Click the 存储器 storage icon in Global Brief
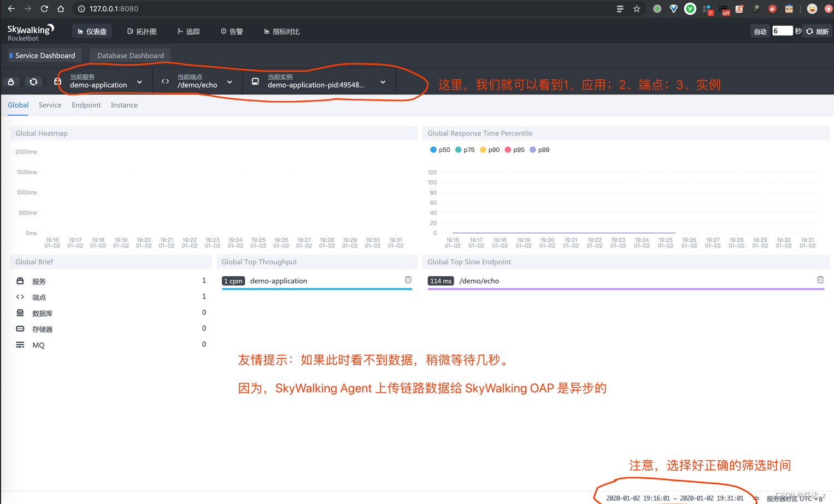 point(20,329)
